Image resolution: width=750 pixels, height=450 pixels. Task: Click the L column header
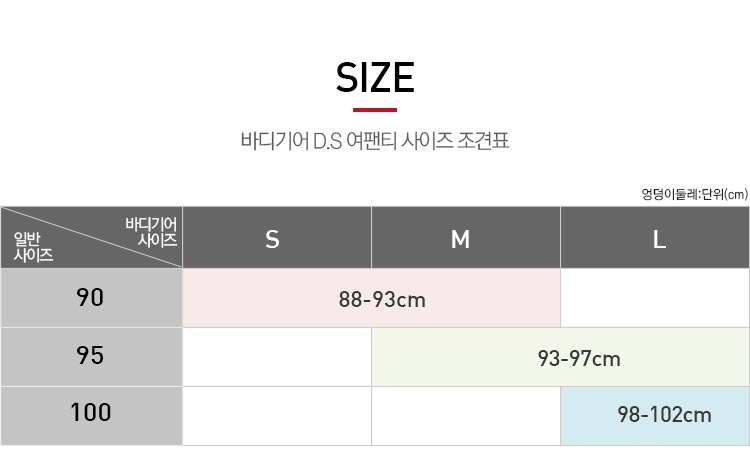[x=655, y=238]
